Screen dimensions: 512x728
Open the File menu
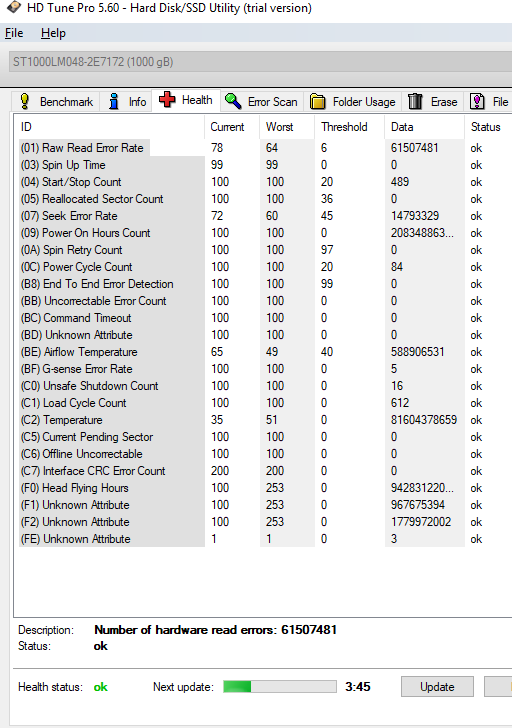click(x=14, y=33)
